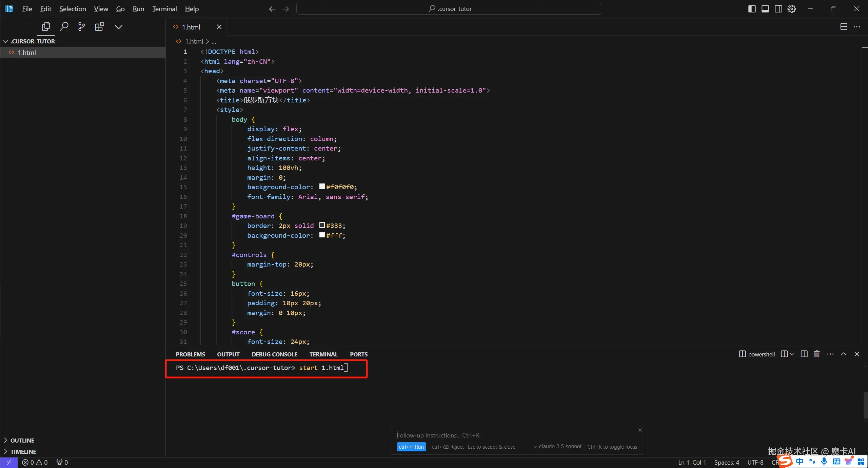
Task: Click the #f0f0f0 color swatch
Action: [x=322, y=187]
